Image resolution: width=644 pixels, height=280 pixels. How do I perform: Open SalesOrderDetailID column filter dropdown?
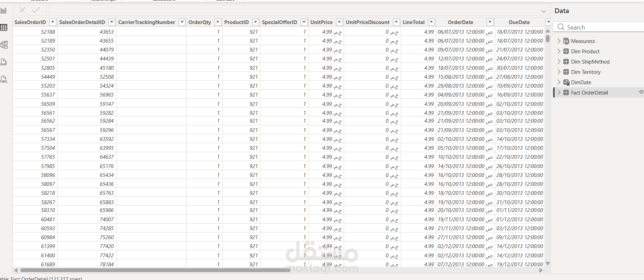[112, 22]
